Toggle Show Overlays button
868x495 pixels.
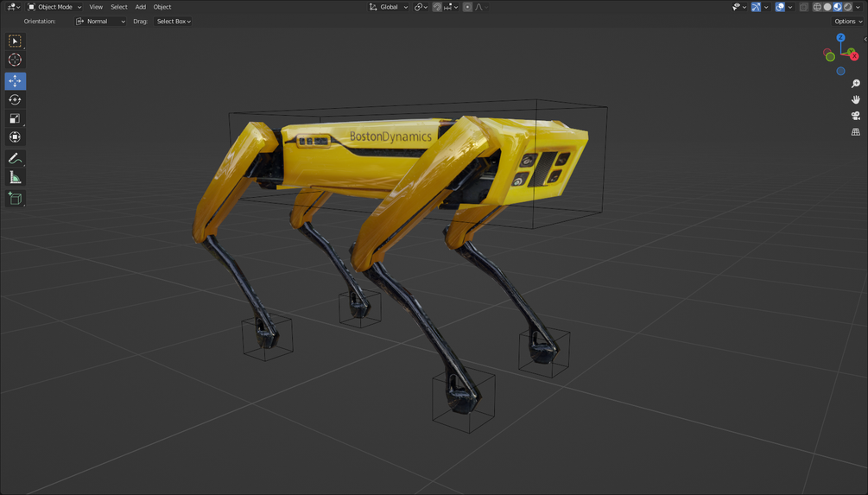[x=780, y=7]
